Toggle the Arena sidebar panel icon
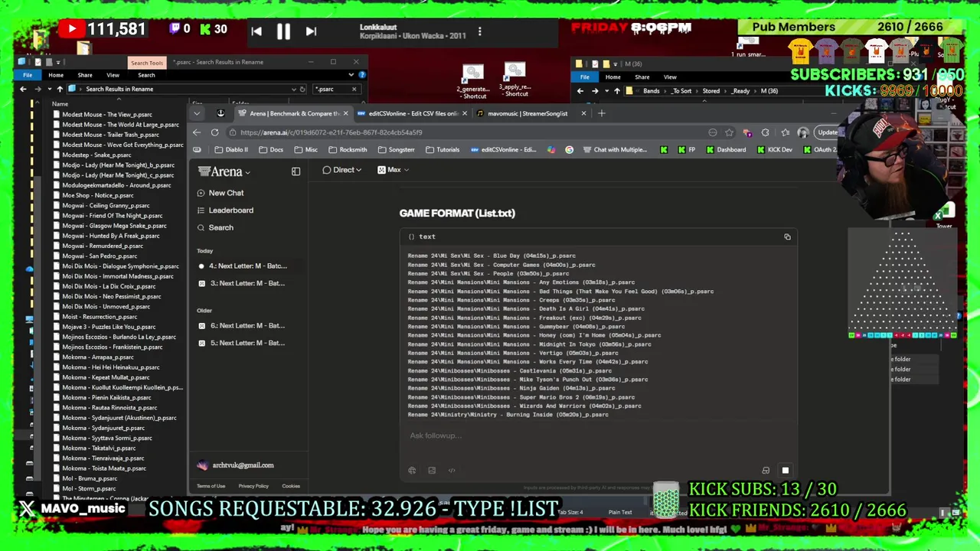The image size is (980, 551). pyautogui.click(x=296, y=171)
